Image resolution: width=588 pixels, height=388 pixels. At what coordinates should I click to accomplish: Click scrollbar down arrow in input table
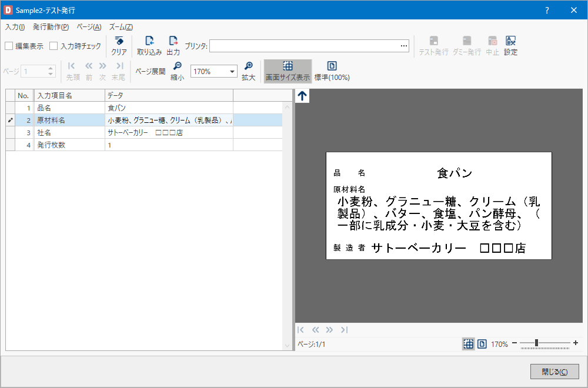coord(288,346)
